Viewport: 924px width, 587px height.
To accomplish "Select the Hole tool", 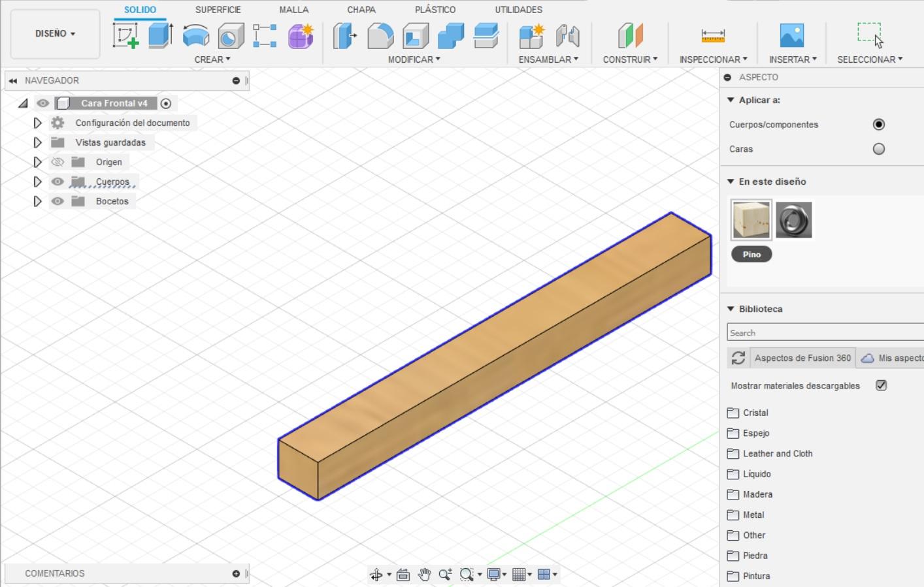I will pos(231,35).
